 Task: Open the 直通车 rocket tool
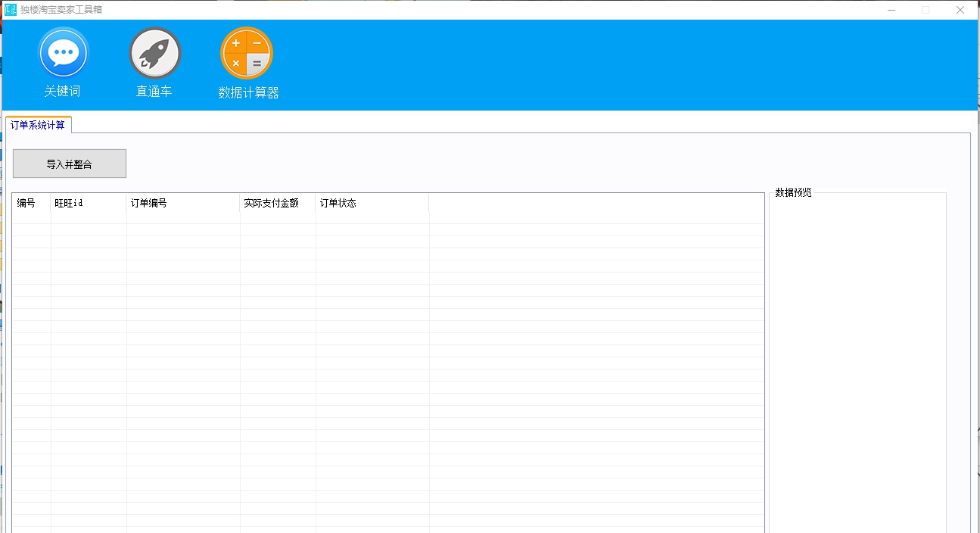click(x=154, y=92)
